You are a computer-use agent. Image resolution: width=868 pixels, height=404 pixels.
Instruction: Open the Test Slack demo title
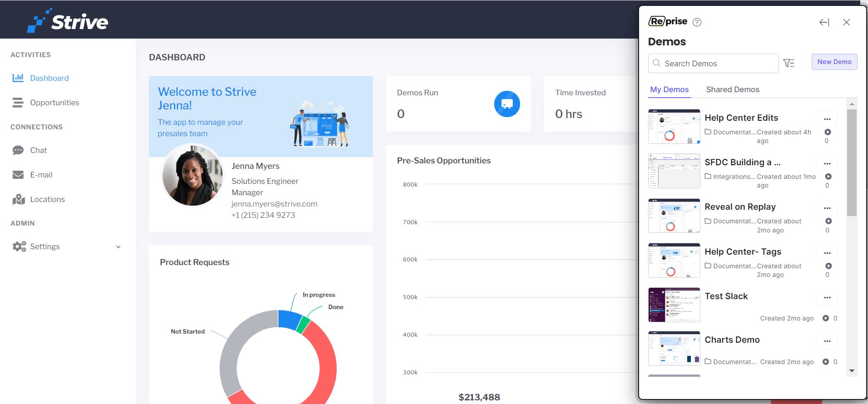click(726, 296)
